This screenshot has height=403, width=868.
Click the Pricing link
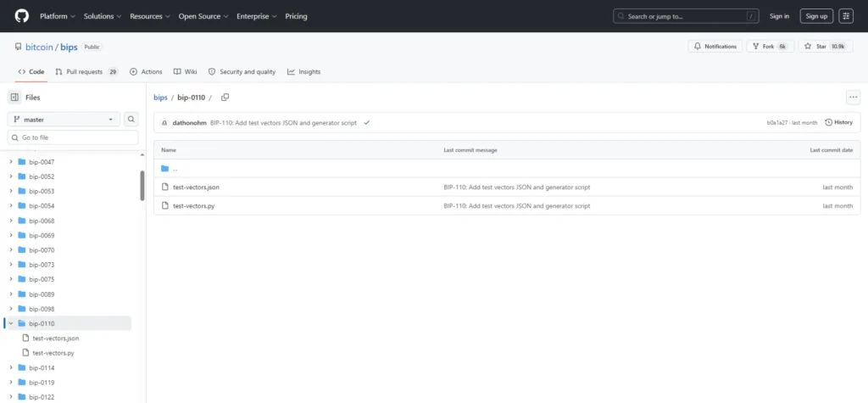tap(296, 16)
